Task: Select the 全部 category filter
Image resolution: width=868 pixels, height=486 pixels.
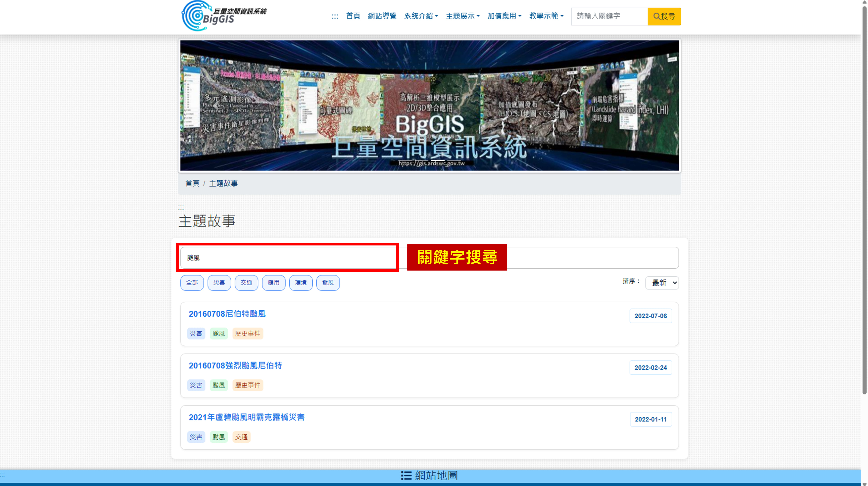Action: click(x=192, y=283)
